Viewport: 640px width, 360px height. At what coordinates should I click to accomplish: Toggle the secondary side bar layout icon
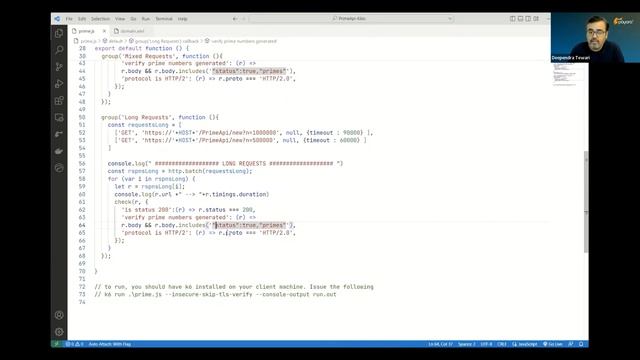click(528, 19)
